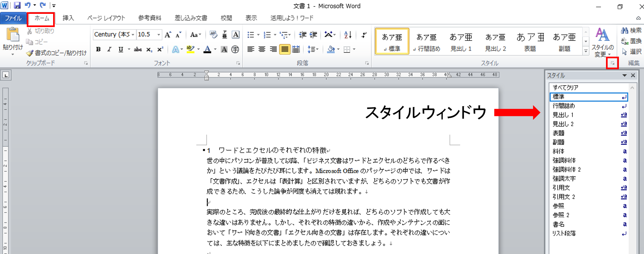Image resolution: width=644 pixels, height=254 pixels.
Task: Open the File (ファイル) tab
Action: pyautogui.click(x=13, y=18)
